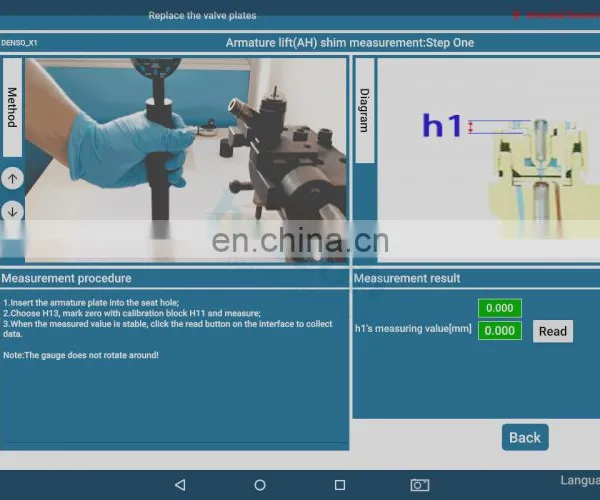Click the 'Measurement procedure' header

click(66, 278)
